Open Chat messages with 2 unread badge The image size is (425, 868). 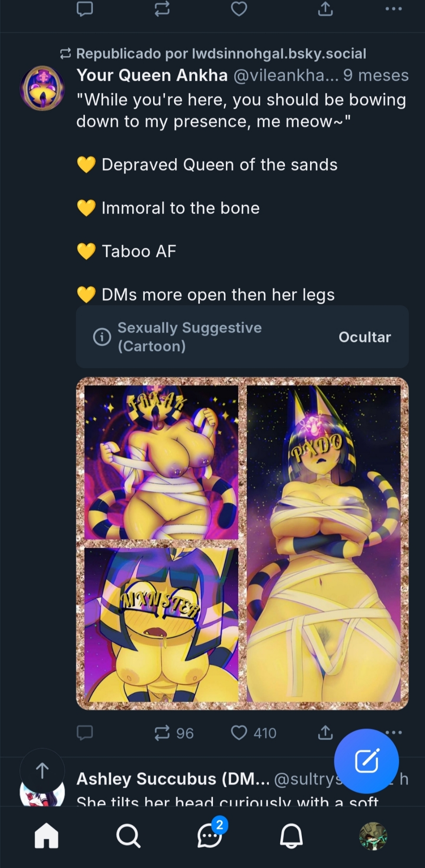click(210, 835)
